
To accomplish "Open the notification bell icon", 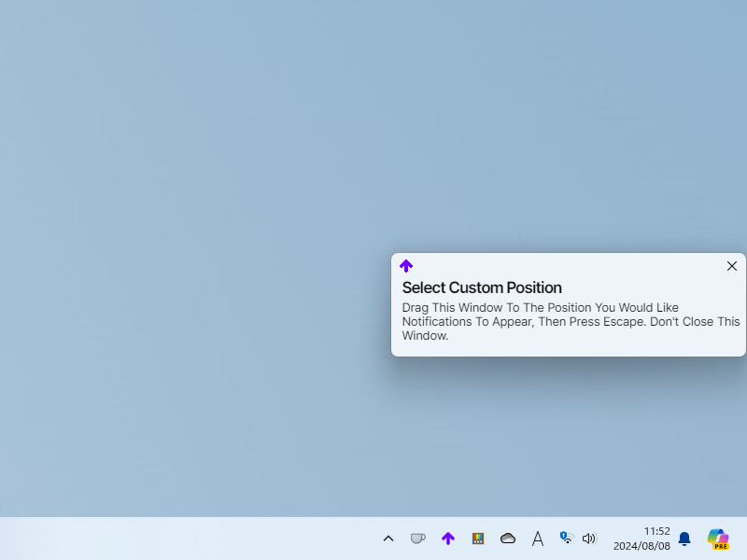I will (x=684, y=539).
